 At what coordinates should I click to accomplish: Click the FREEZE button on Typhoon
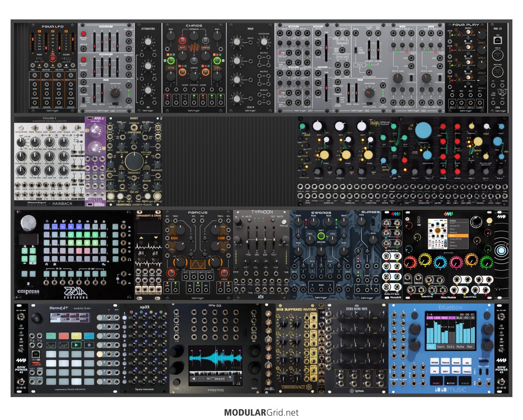click(284, 222)
